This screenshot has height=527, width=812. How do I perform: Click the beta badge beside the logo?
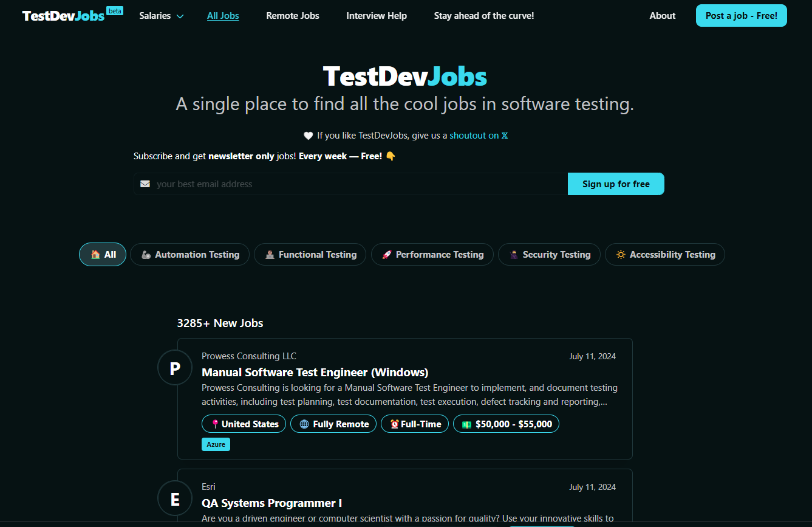point(115,10)
